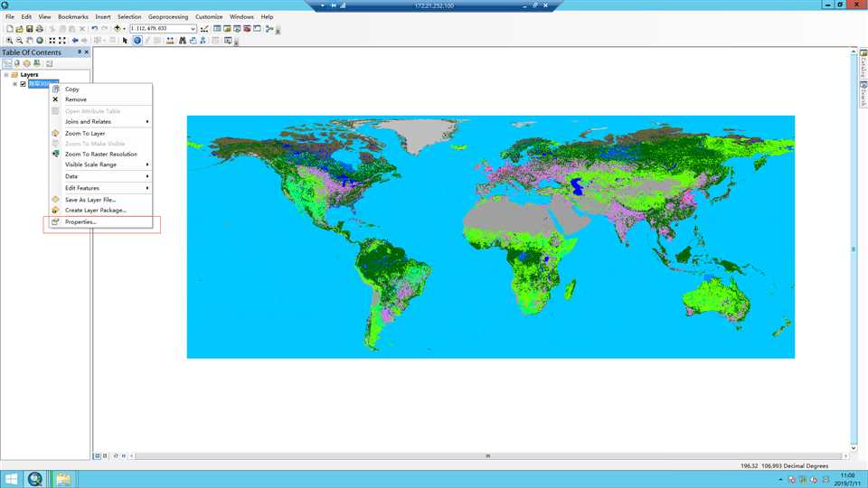
Task: Click the Fixed Zoom Out icon
Action: click(x=62, y=41)
